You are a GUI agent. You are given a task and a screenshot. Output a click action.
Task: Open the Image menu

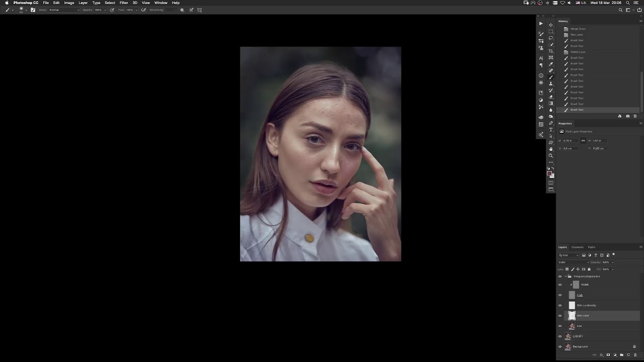69,3
